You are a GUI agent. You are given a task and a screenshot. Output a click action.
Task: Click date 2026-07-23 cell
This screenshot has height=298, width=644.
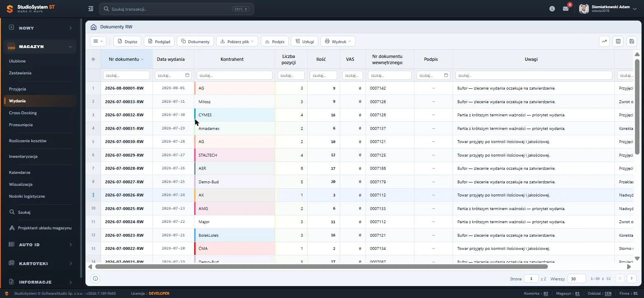click(173, 208)
